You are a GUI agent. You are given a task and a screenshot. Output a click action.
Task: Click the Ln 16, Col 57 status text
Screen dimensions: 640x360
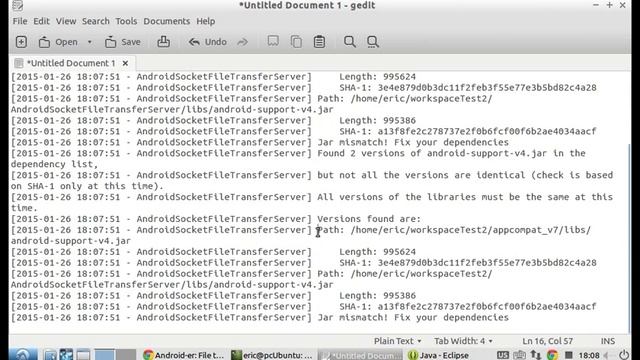click(x=547, y=341)
